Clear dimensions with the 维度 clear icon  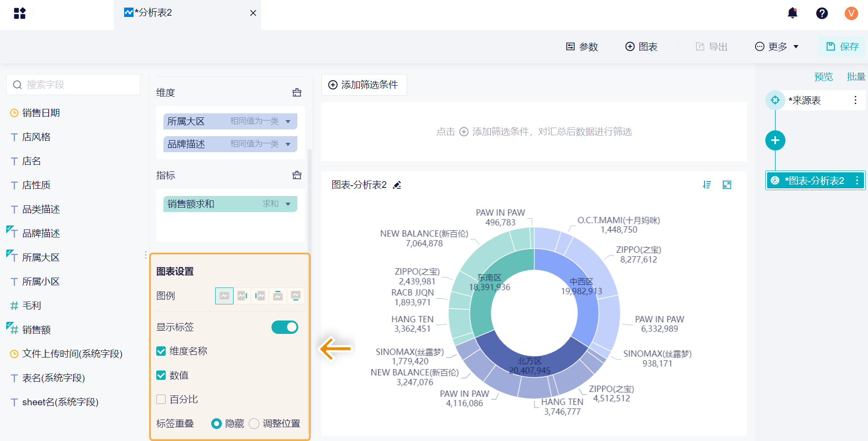click(x=297, y=92)
